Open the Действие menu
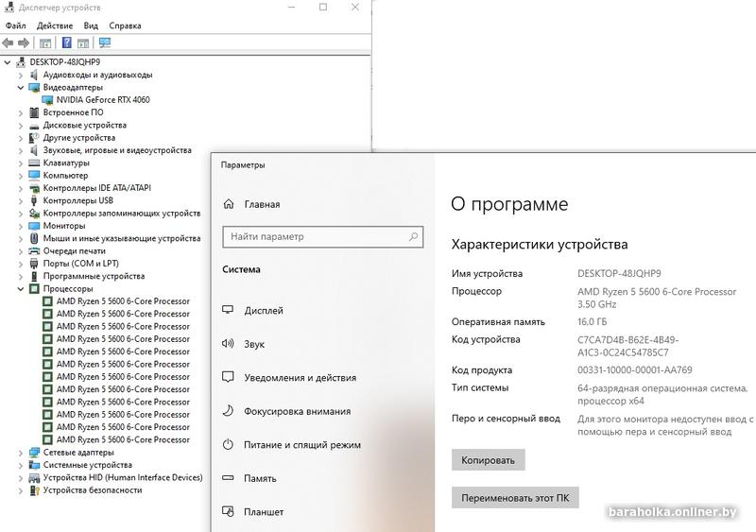The image size is (756, 532). (x=55, y=26)
